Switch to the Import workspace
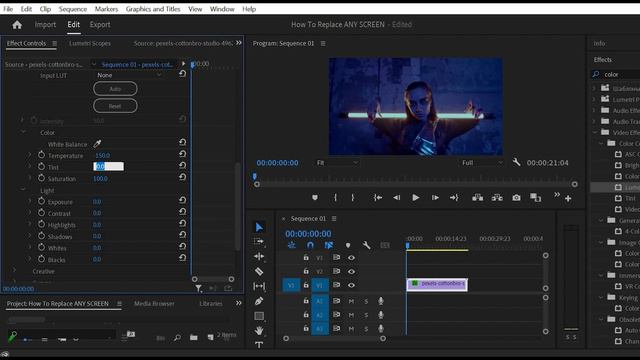 tap(45, 24)
